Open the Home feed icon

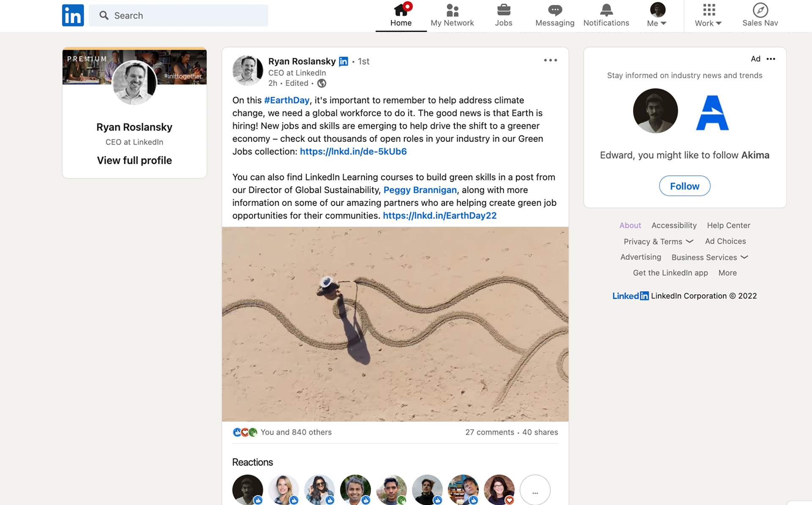tap(401, 10)
